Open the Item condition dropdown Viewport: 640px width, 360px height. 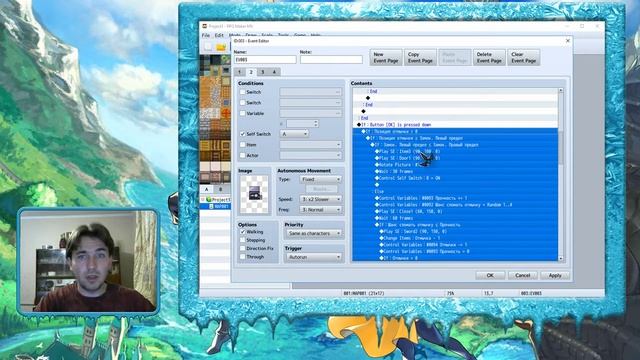tap(311, 144)
